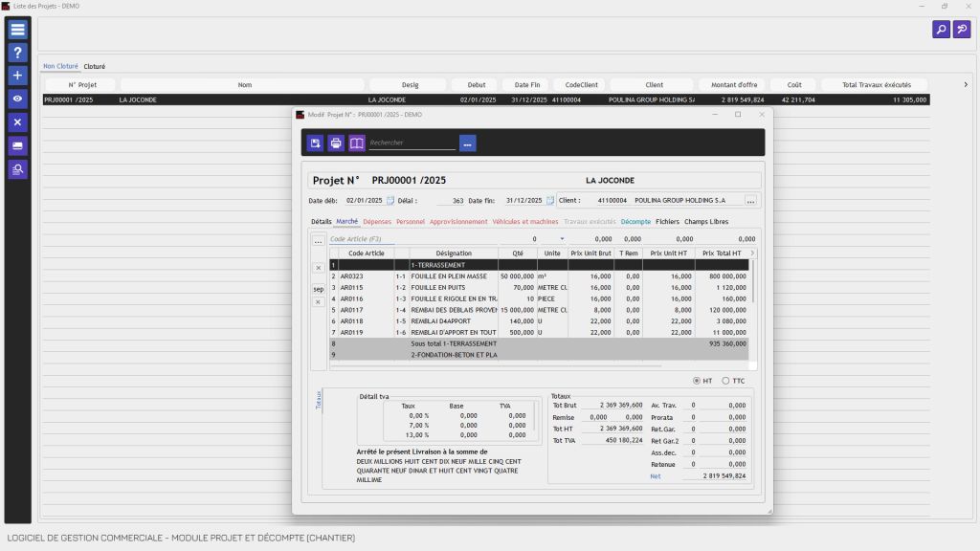The width and height of the screenshot is (980, 551).
Task: Click the magnifier search icon at top right
Action: [941, 30]
